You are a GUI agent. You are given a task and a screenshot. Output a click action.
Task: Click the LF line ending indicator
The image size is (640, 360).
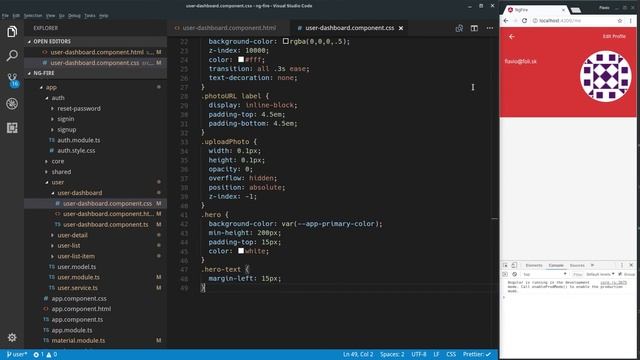[436, 354]
